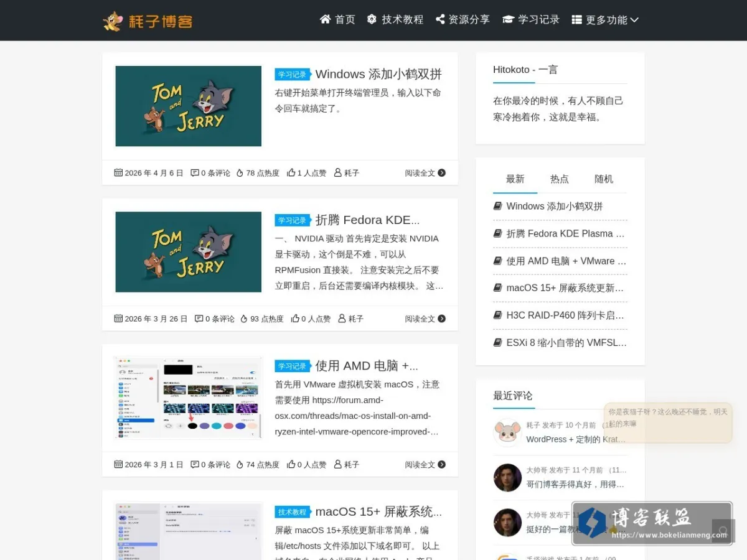The height and width of the screenshot is (560, 747).
Task: Open the macOS 15+ 屏蔽系统 article title
Action: [x=378, y=511]
